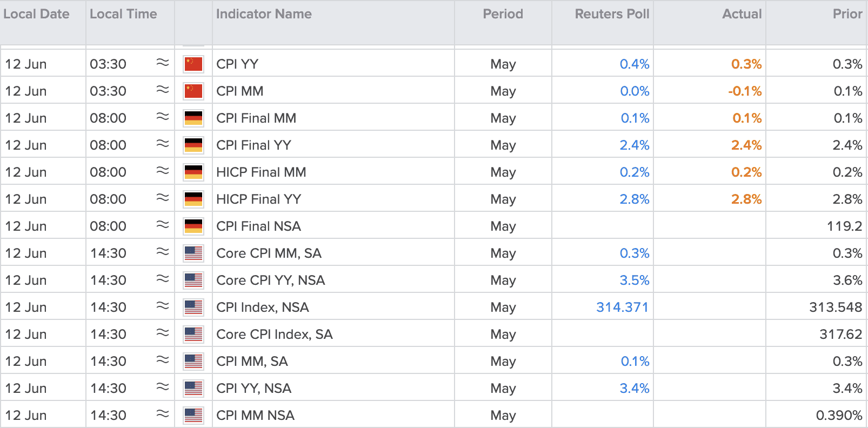
Task: Click the Germany flag beside CPI Final MM
Action: 193,118
